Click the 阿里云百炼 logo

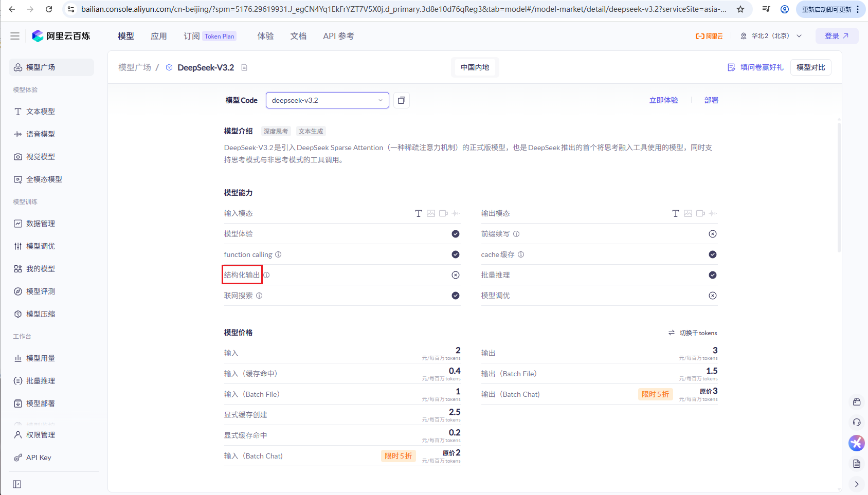(x=61, y=36)
